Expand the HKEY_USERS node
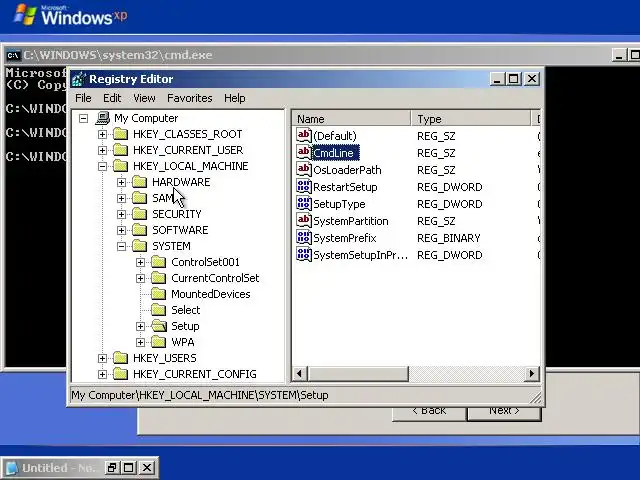This screenshot has height=480, width=640. (x=102, y=358)
